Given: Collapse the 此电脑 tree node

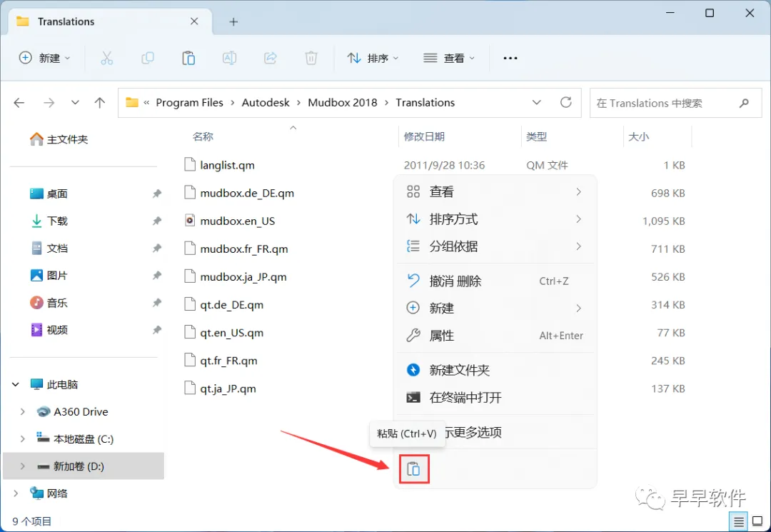Looking at the screenshot, I should 16,384.
